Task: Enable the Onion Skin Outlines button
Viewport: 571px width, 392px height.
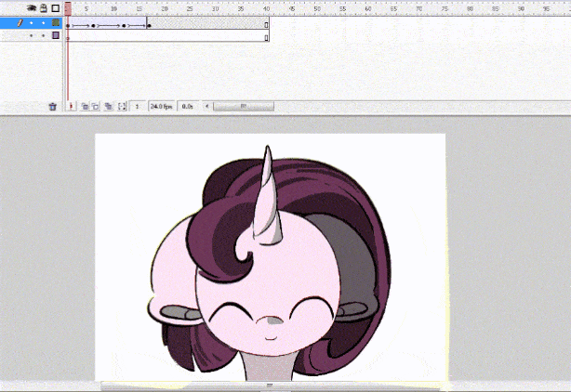Action: pos(95,106)
